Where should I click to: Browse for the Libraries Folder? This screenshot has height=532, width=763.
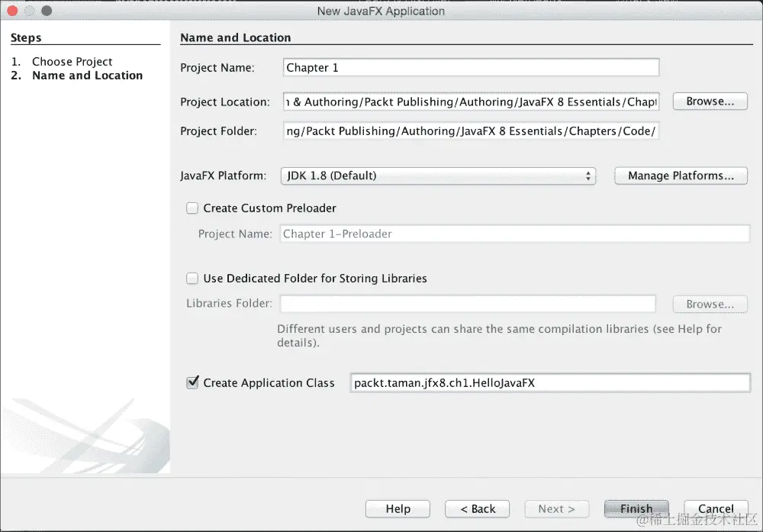(710, 305)
